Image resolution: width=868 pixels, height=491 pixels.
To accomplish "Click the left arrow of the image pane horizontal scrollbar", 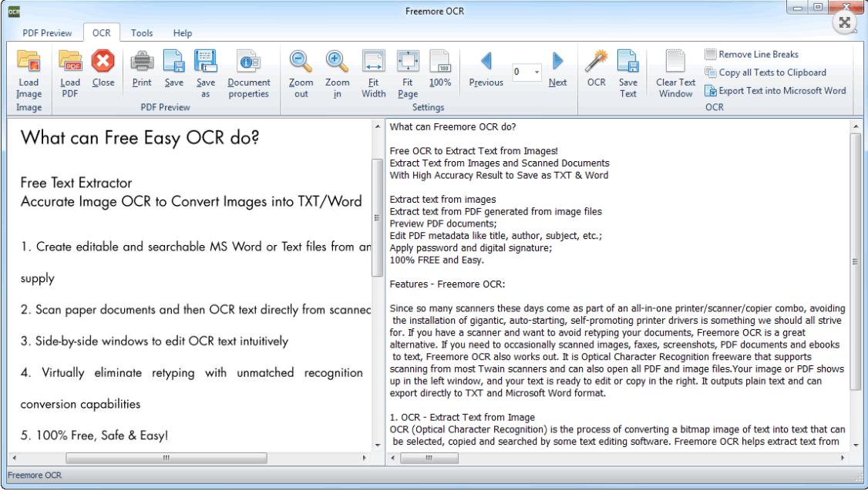I will pyautogui.click(x=15, y=458).
